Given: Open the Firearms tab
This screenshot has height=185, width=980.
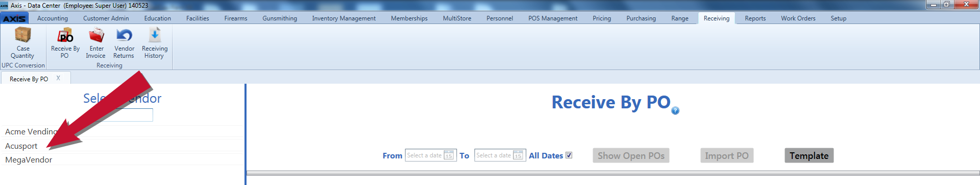Looking at the screenshot, I should click(x=236, y=18).
